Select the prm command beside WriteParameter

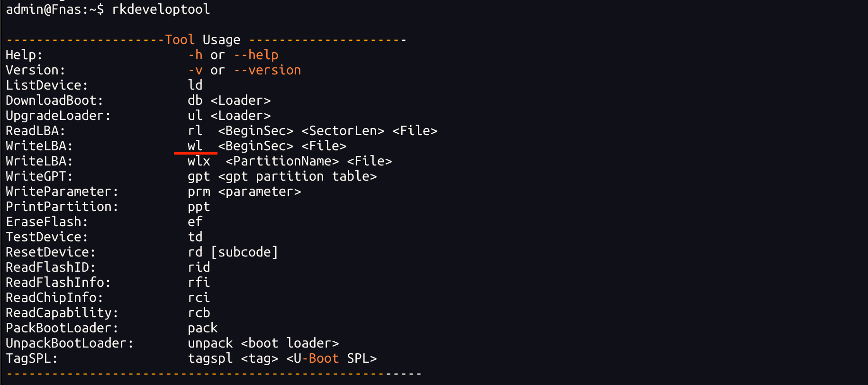(199, 192)
